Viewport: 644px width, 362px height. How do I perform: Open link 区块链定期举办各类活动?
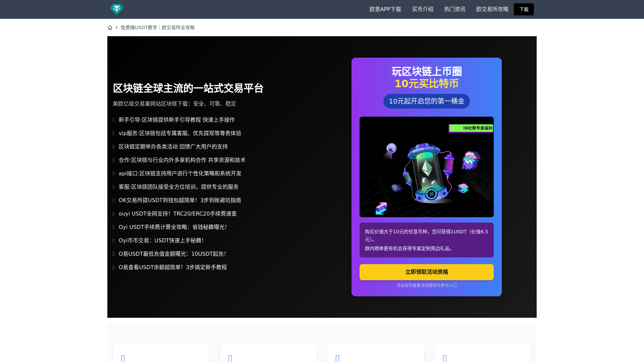pos(173,147)
